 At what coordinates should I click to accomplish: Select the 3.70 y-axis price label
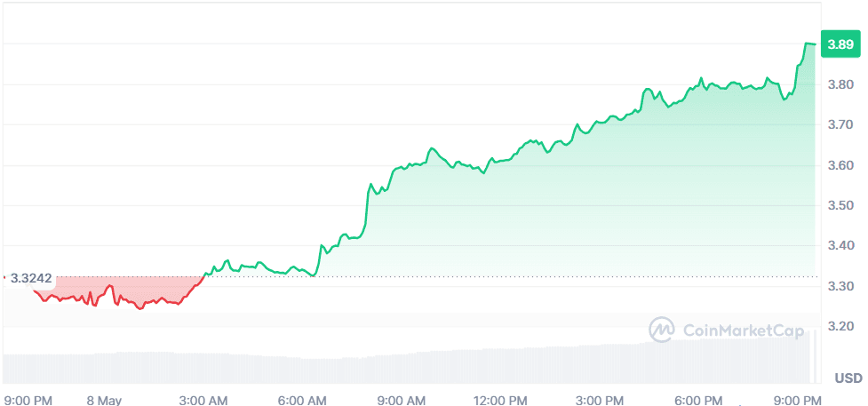click(840, 125)
